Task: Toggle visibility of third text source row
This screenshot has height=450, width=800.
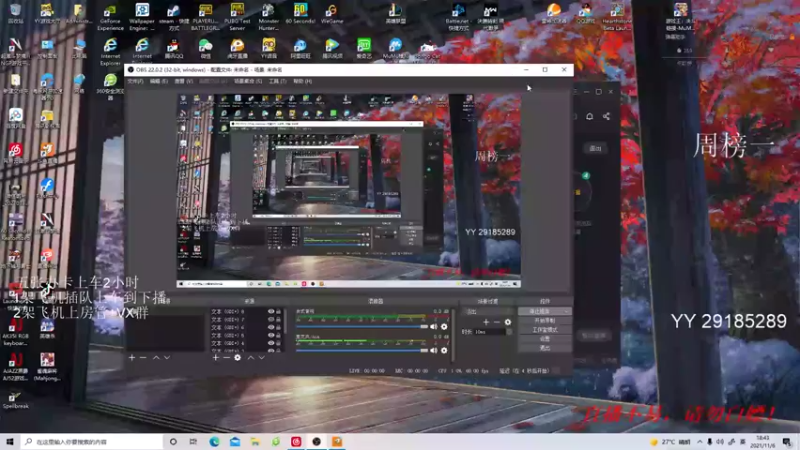Action: click(271, 328)
